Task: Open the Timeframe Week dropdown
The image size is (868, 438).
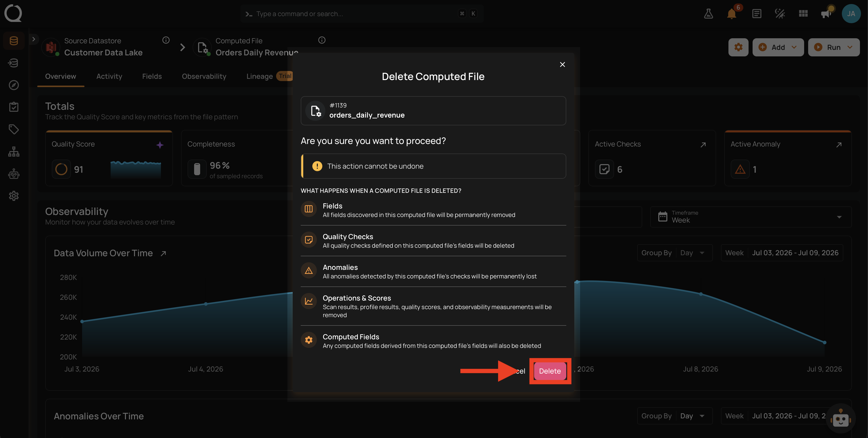Action: 750,217
